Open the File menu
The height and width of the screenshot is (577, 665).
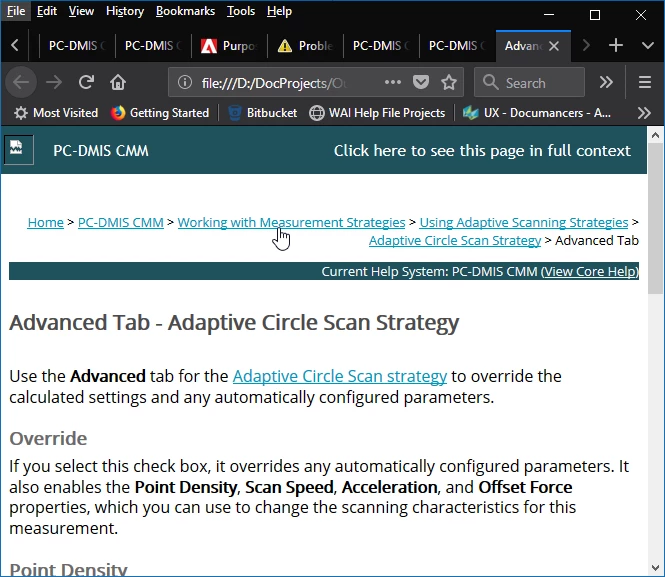(16, 11)
